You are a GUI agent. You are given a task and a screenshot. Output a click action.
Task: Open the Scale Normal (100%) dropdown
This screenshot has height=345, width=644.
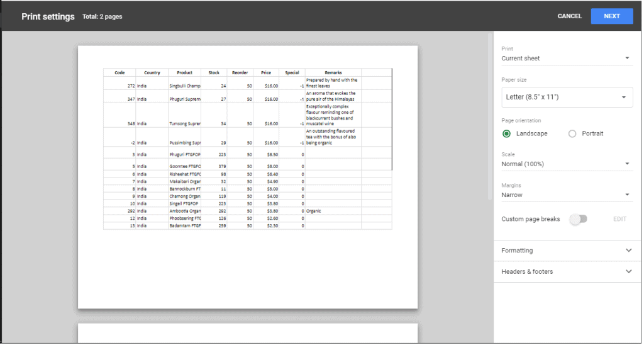(567, 164)
